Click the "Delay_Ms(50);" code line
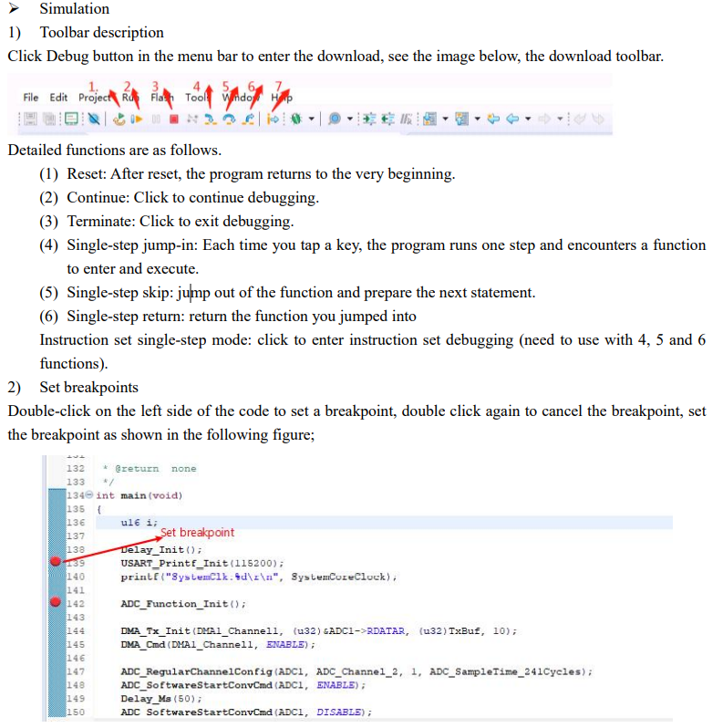This screenshot has height=728, width=723. (x=161, y=699)
